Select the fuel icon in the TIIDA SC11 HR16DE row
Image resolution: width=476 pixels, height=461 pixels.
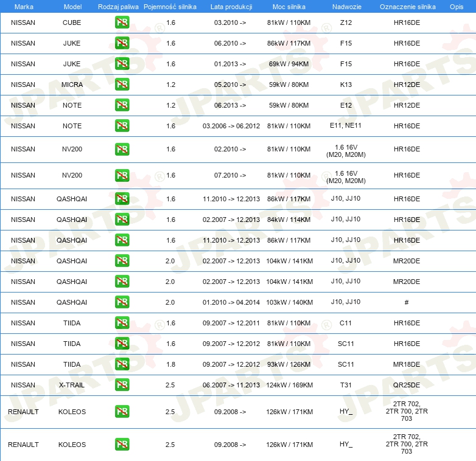pyautogui.click(x=122, y=344)
